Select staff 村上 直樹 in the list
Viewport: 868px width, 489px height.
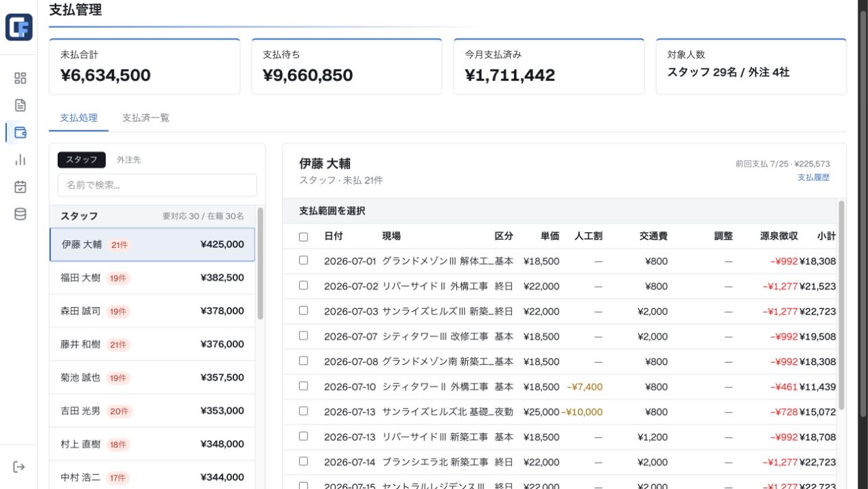pos(152,444)
